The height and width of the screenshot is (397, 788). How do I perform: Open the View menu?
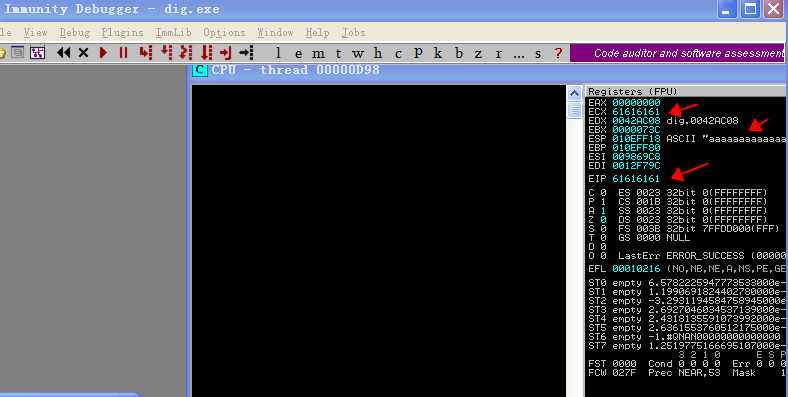35,32
